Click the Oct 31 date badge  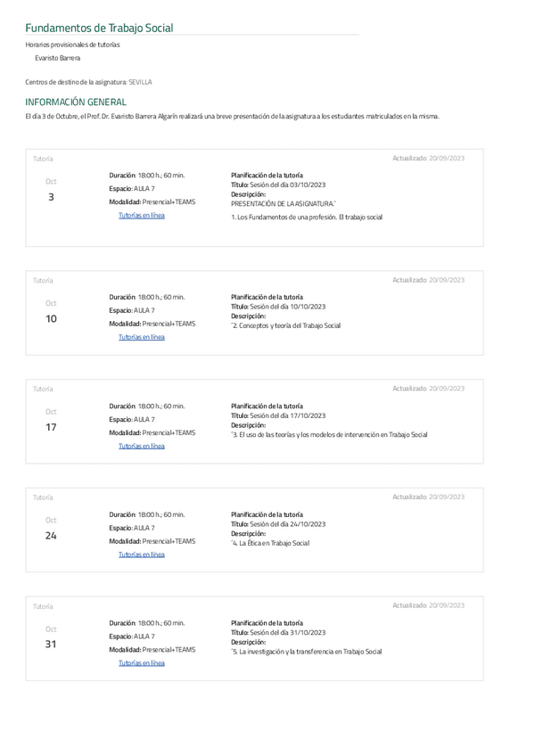coord(51,637)
